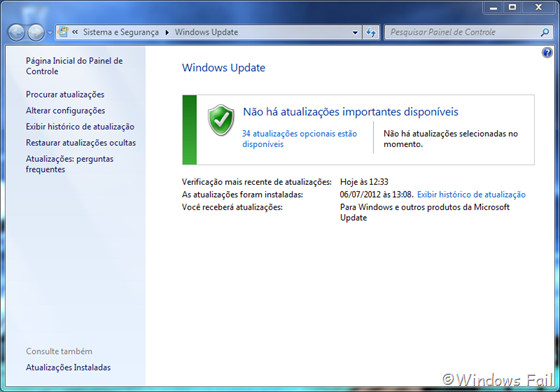The height and width of the screenshot is (392, 560).
Task: Click Consulte também label
Action: tap(59, 351)
